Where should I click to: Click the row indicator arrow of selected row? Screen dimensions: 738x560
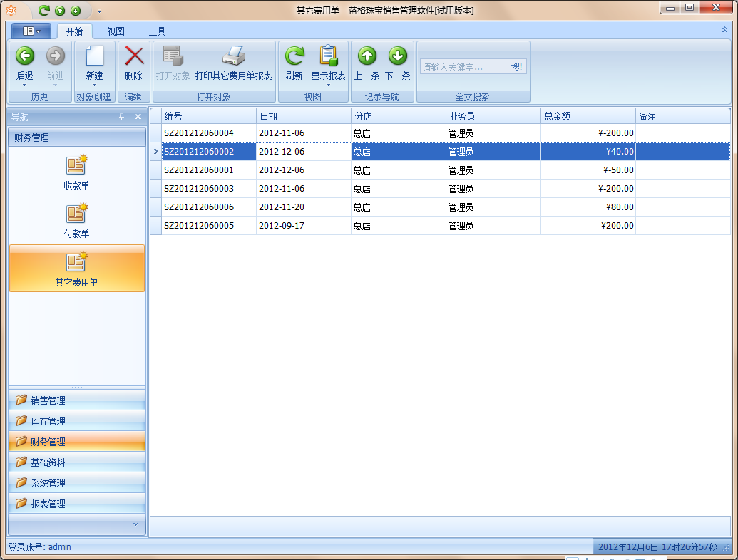(x=155, y=152)
